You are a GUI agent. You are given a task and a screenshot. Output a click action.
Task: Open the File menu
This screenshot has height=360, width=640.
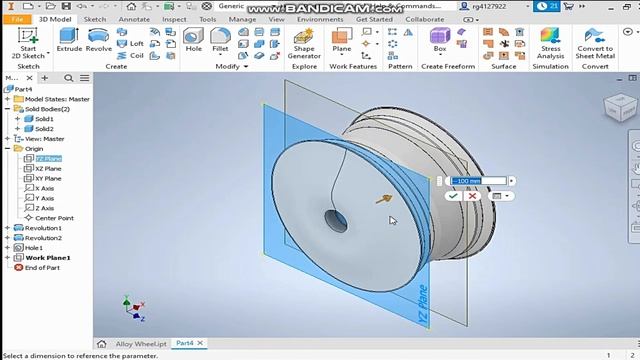17,19
